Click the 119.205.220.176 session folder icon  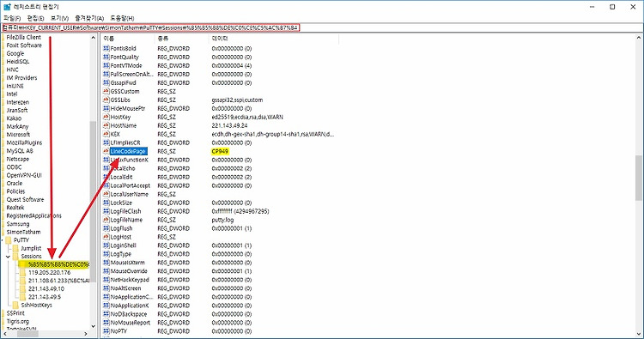click(23, 273)
